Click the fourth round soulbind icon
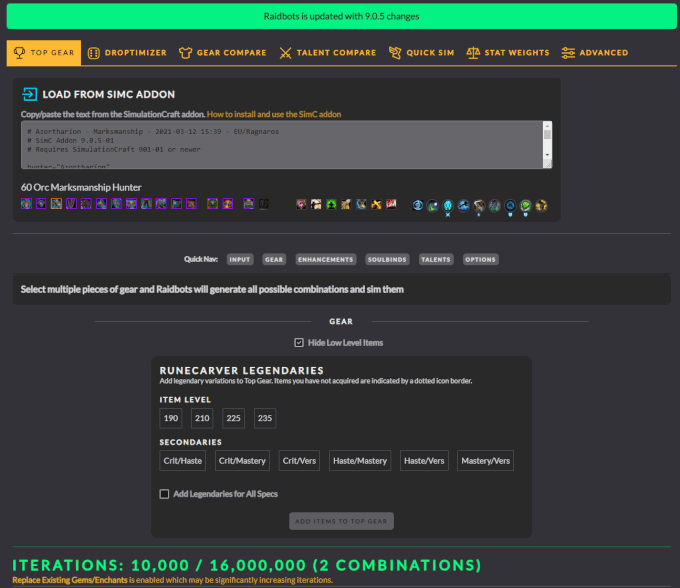This screenshot has width=680, height=588. pyautogui.click(x=464, y=206)
